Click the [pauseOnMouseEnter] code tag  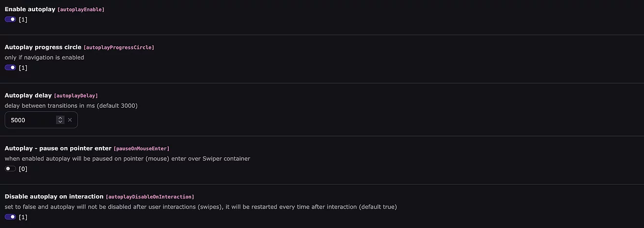click(x=141, y=149)
